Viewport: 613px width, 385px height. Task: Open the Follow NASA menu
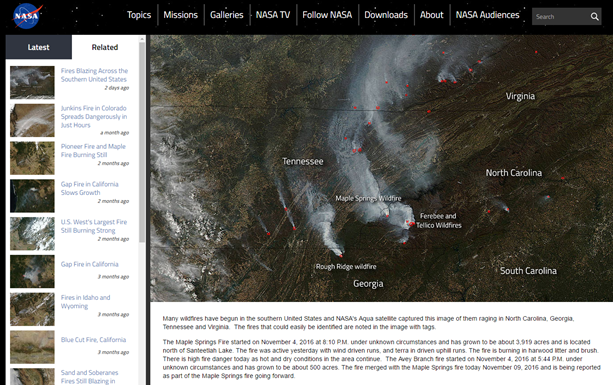(x=327, y=15)
